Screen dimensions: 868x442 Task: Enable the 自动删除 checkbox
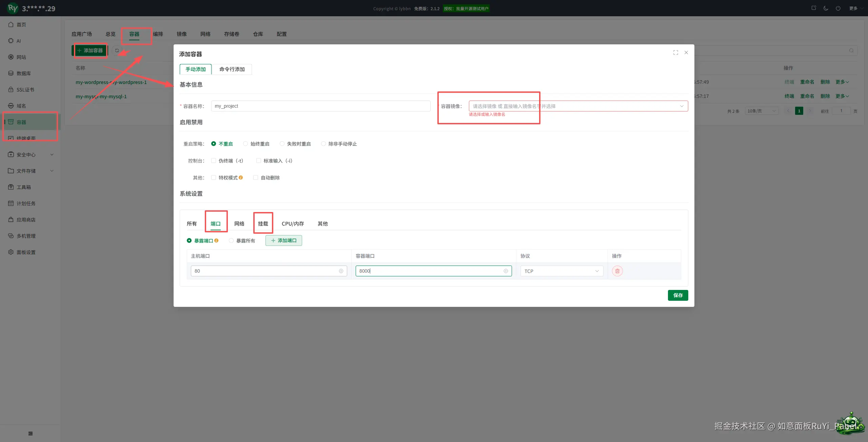256,177
